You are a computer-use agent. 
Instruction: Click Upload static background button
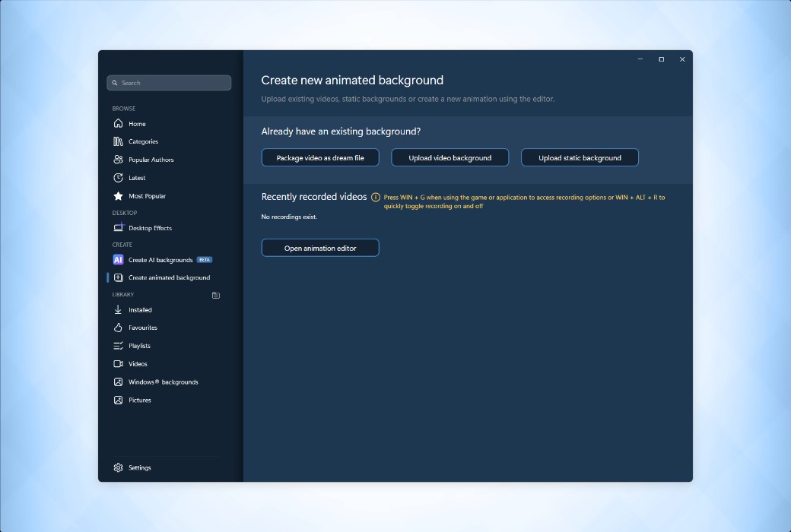pos(580,158)
